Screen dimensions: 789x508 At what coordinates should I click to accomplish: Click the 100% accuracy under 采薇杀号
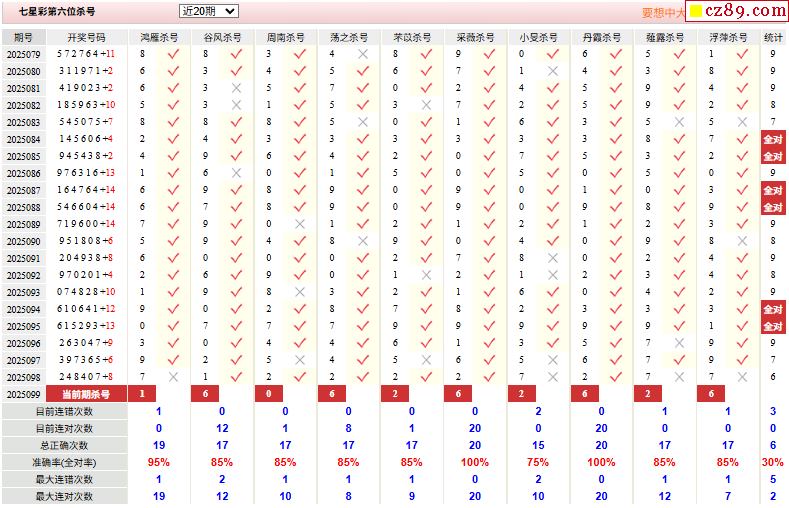click(475, 462)
